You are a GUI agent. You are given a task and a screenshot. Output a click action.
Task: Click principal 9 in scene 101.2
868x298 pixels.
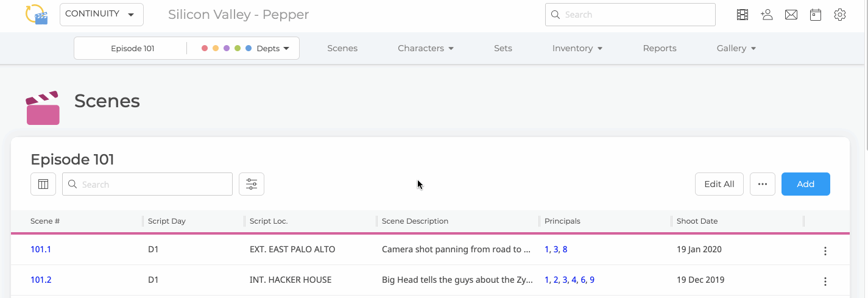click(592, 280)
